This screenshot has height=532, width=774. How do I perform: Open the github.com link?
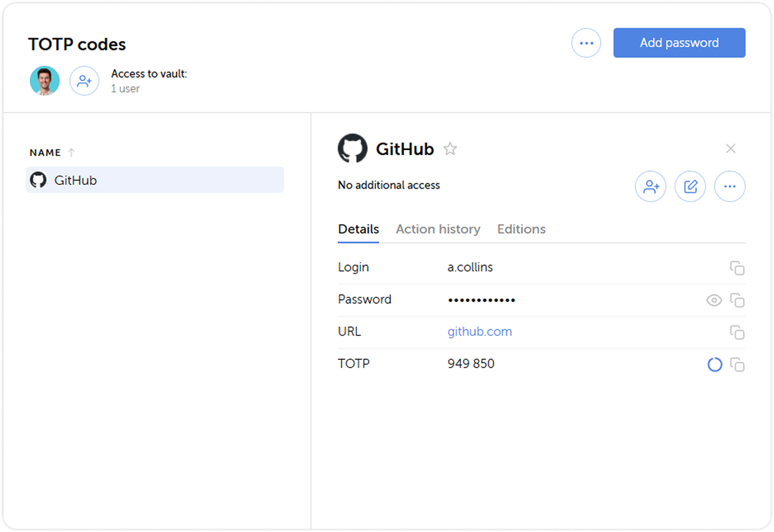(x=479, y=331)
